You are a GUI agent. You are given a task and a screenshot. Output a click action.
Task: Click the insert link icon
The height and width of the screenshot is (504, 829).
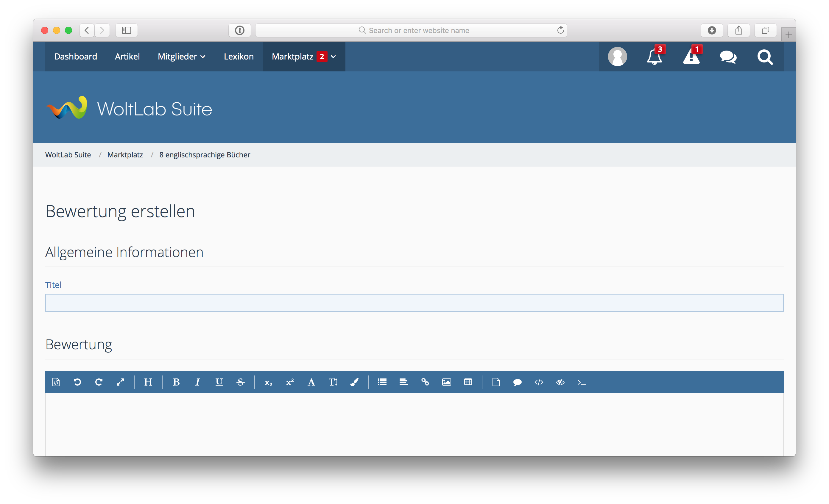point(425,382)
